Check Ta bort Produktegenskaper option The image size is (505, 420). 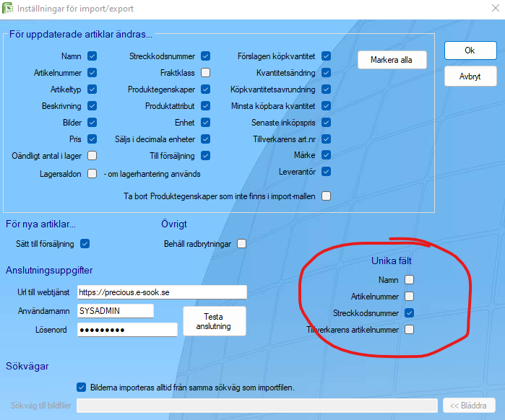pos(327,196)
